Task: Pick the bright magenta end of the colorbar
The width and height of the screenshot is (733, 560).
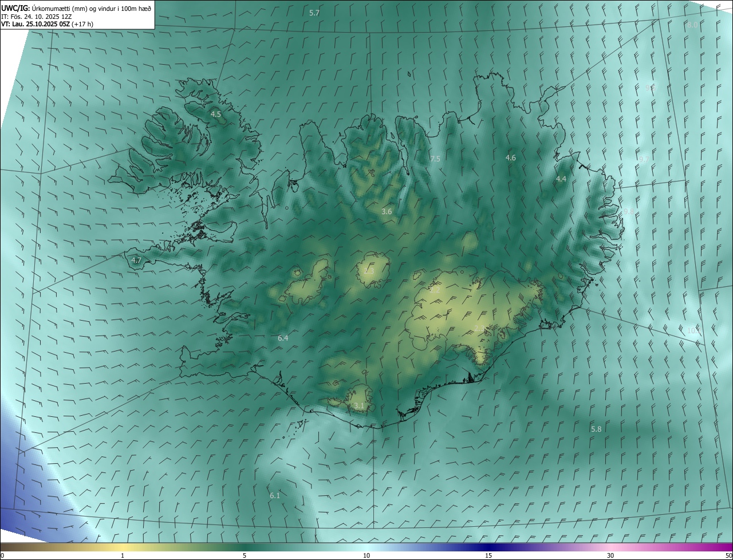Action: tap(722, 547)
